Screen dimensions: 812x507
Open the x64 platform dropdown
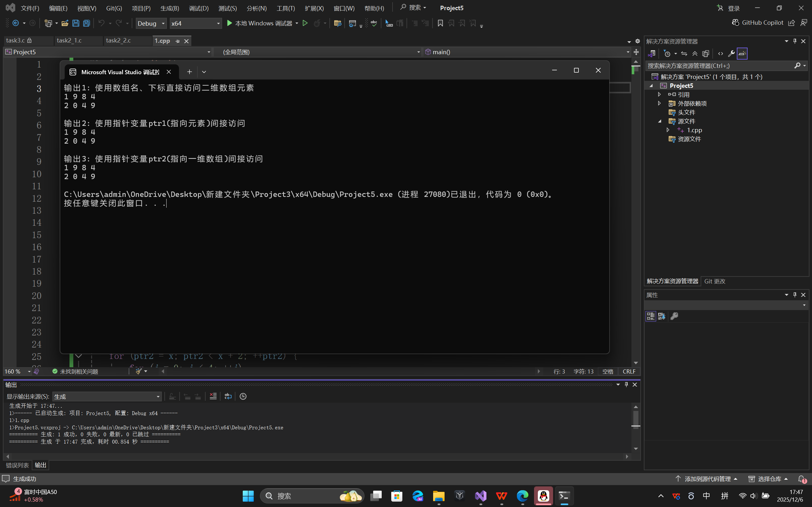tap(195, 23)
